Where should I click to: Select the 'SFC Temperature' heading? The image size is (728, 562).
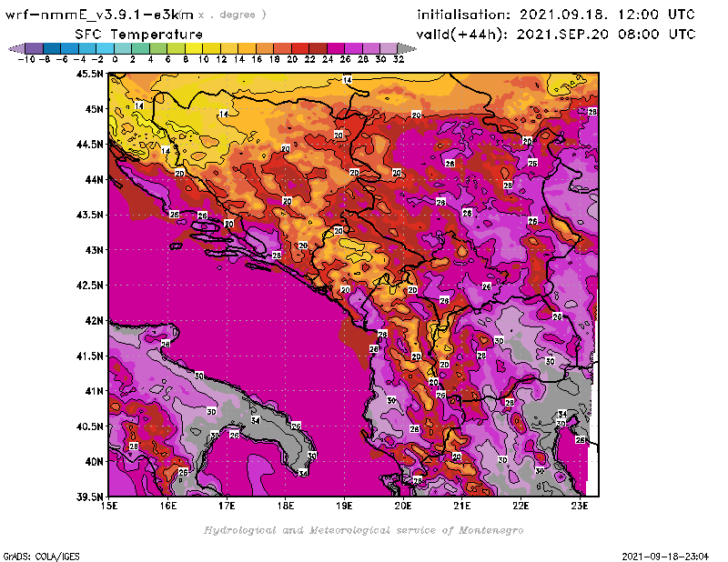point(139,35)
